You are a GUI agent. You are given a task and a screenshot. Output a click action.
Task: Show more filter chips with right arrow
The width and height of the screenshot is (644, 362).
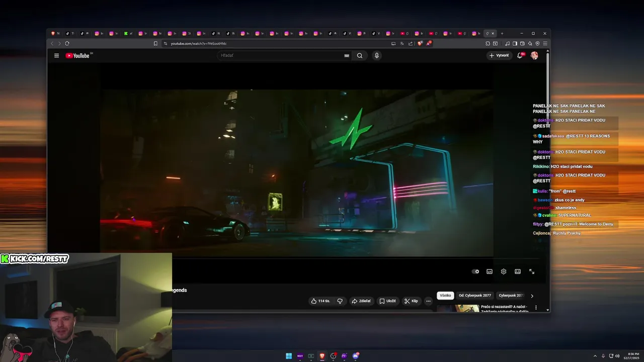tap(532, 296)
